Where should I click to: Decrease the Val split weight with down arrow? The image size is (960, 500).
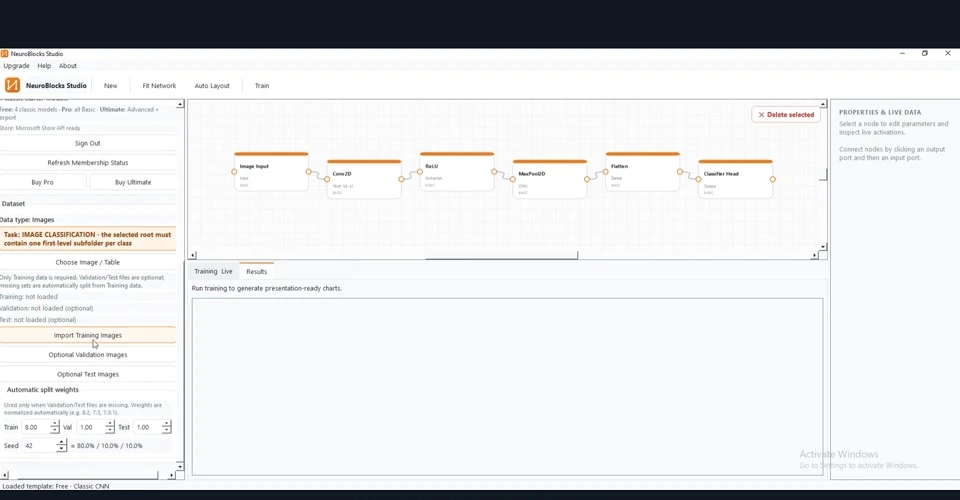pos(110,430)
